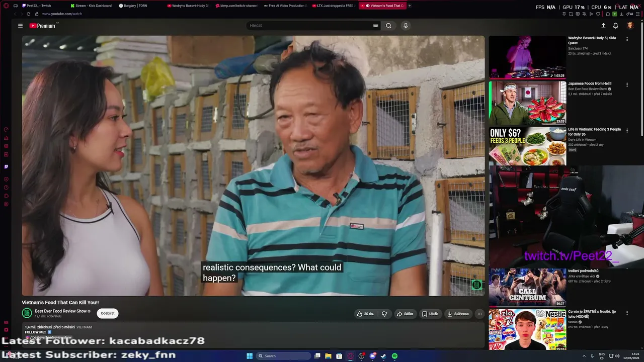Open File Explorer from the taskbar

328,356
